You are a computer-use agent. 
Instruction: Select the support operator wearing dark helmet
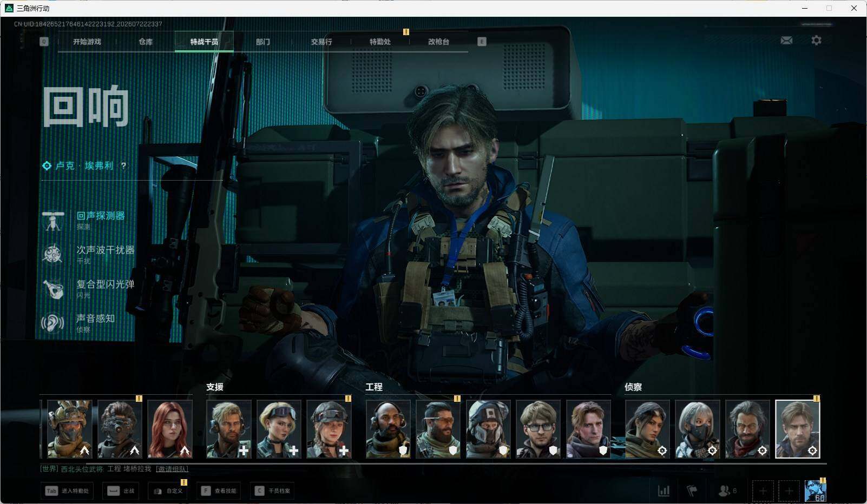(x=329, y=429)
